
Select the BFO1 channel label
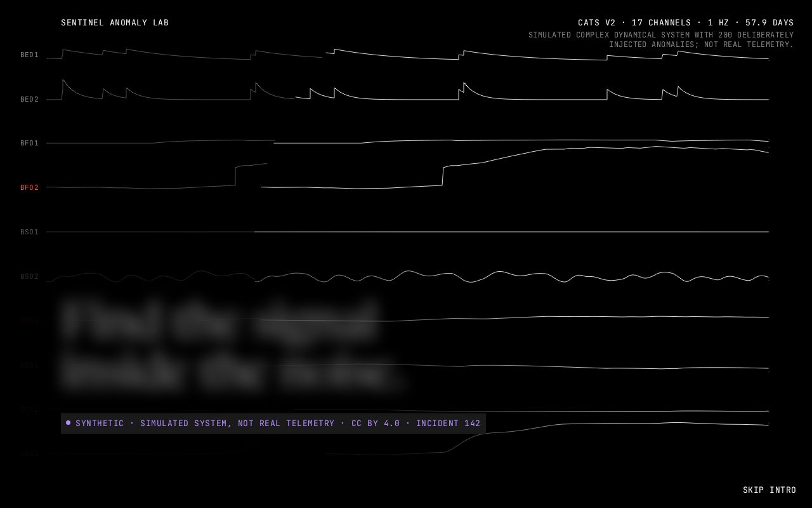(x=29, y=144)
